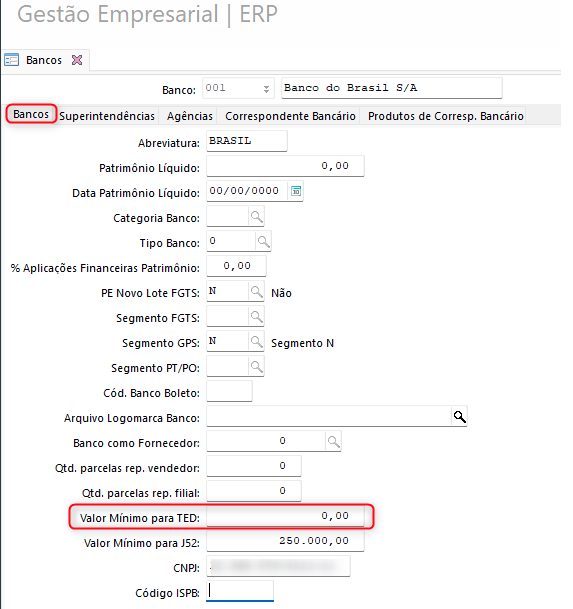Open the Segmento PT/PO search icon

(256, 366)
